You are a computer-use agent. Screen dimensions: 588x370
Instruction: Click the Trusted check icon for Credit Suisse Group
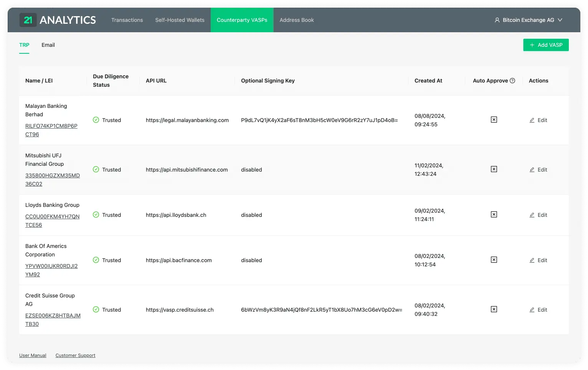click(x=96, y=309)
